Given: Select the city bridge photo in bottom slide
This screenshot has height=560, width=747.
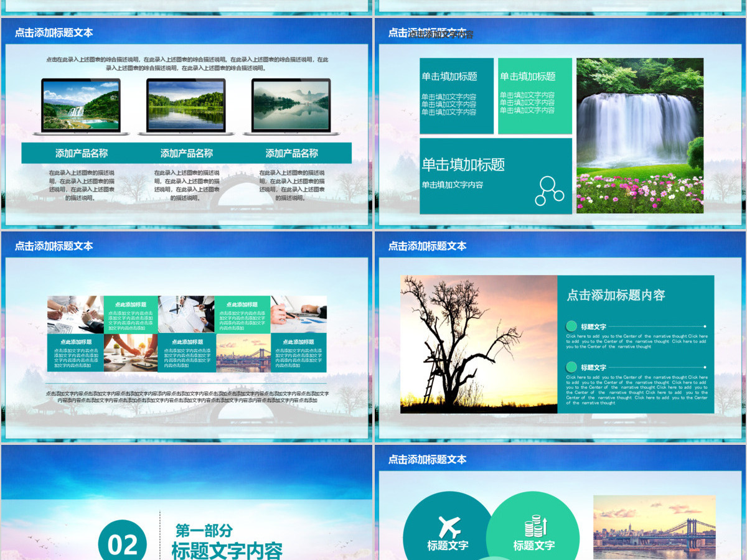Looking at the screenshot, I should [x=654, y=528].
